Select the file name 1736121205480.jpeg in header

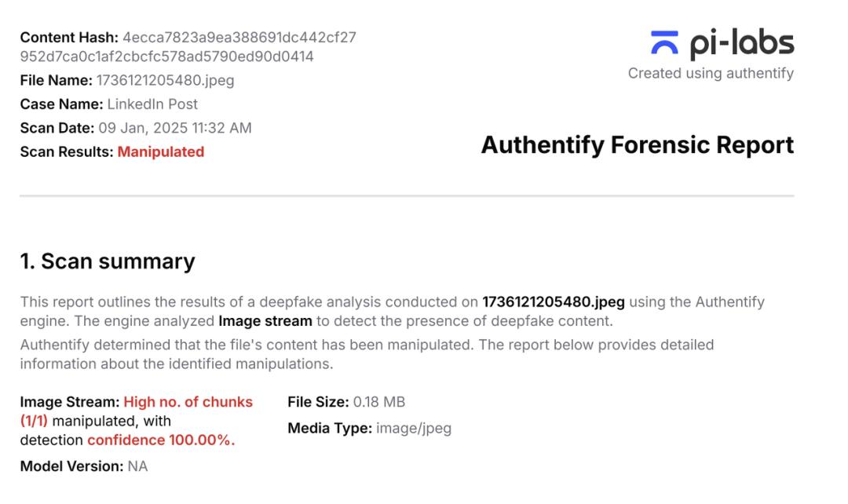165,81
